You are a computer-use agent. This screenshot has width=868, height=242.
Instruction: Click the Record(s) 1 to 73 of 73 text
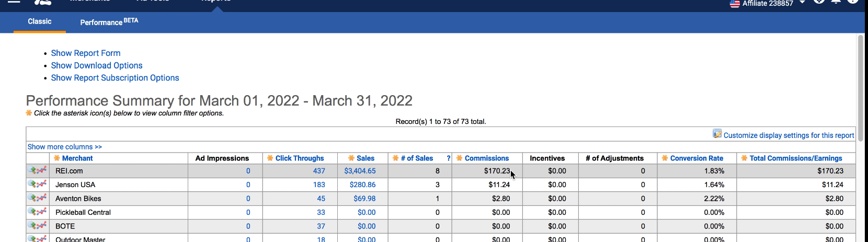click(441, 122)
